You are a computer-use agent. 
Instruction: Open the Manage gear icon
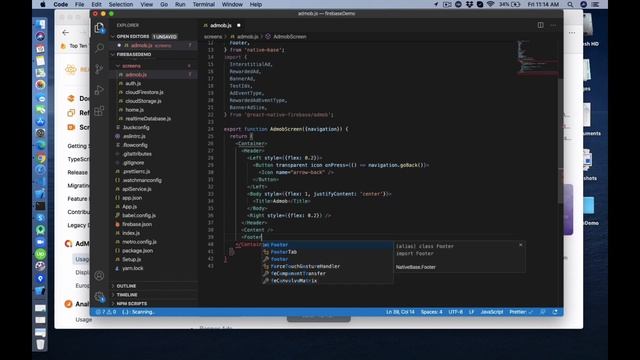click(x=99, y=297)
